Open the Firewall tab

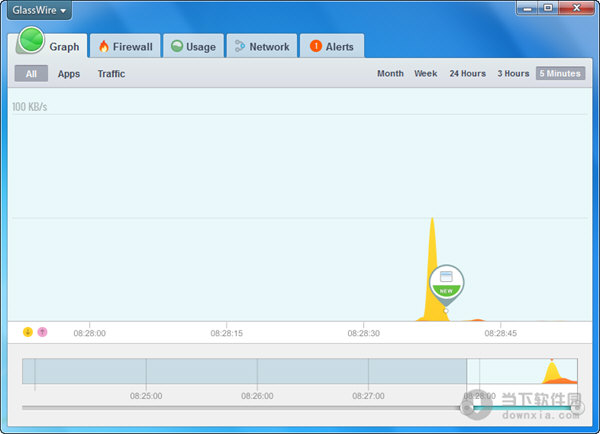125,46
